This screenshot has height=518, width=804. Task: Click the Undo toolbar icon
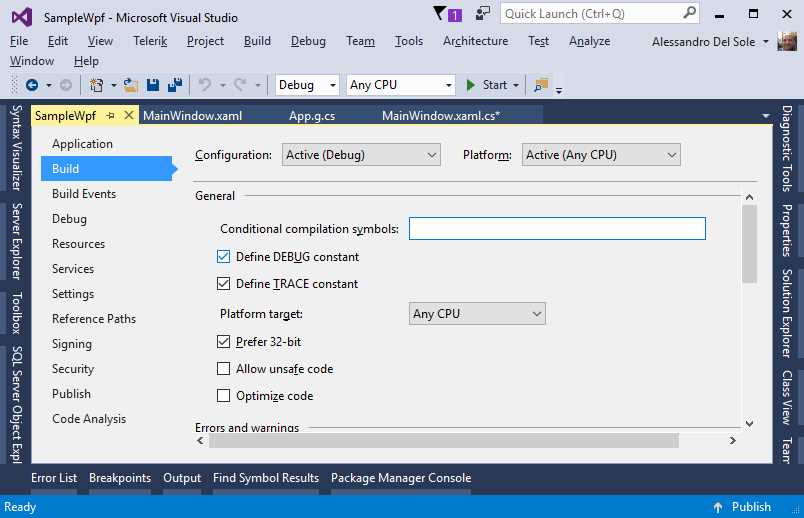pyautogui.click(x=205, y=85)
